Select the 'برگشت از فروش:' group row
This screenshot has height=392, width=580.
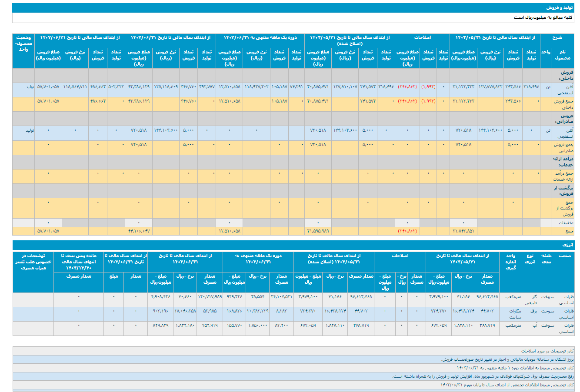tap(564, 190)
